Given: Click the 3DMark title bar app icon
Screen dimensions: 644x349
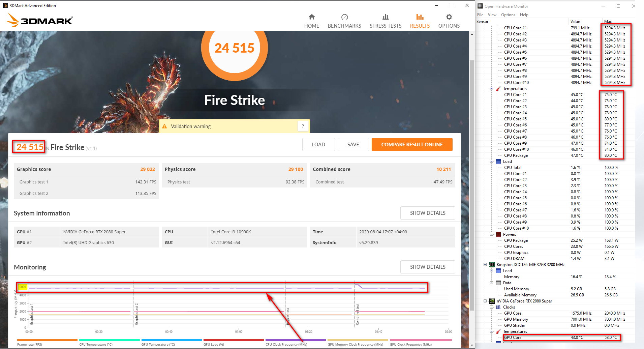Looking at the screenshot, I should pos(5,5).
